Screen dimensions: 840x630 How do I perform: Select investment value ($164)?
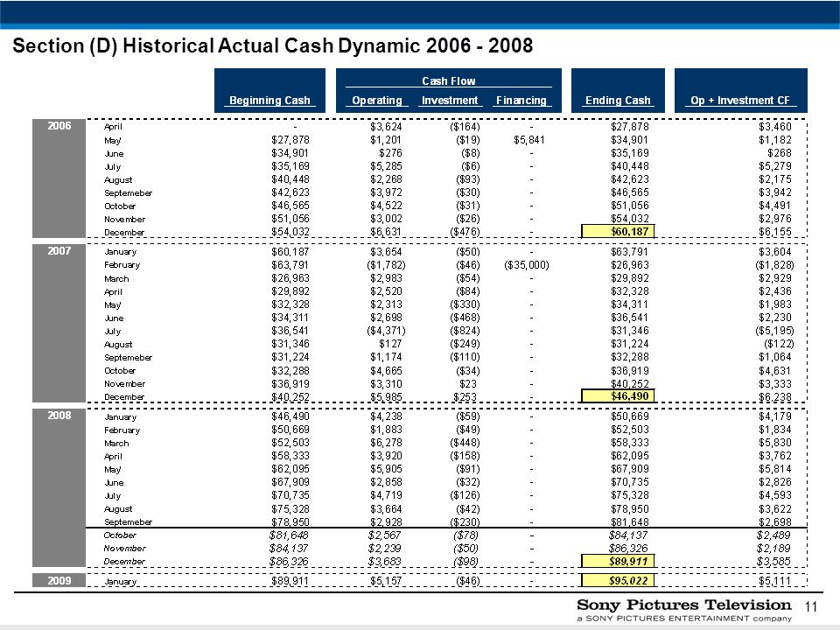[x=465, y=126]
